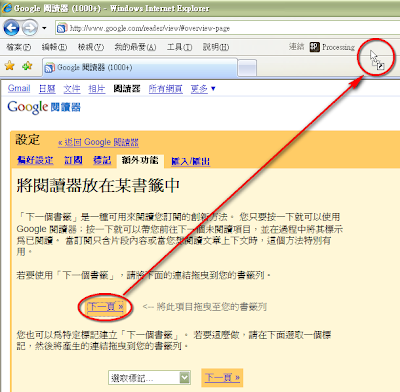
Task: Click the 連結 links toolbar label
Action: tap(297, 47)
